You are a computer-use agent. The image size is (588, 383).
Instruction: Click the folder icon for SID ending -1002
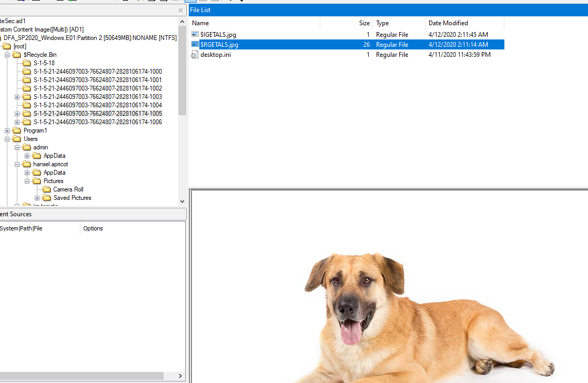point(27,88)
